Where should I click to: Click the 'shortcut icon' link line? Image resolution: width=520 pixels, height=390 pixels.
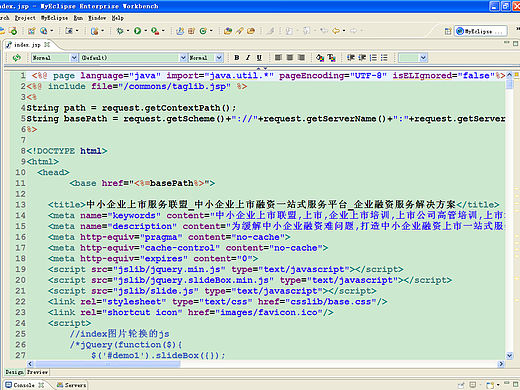click(191, 312)
